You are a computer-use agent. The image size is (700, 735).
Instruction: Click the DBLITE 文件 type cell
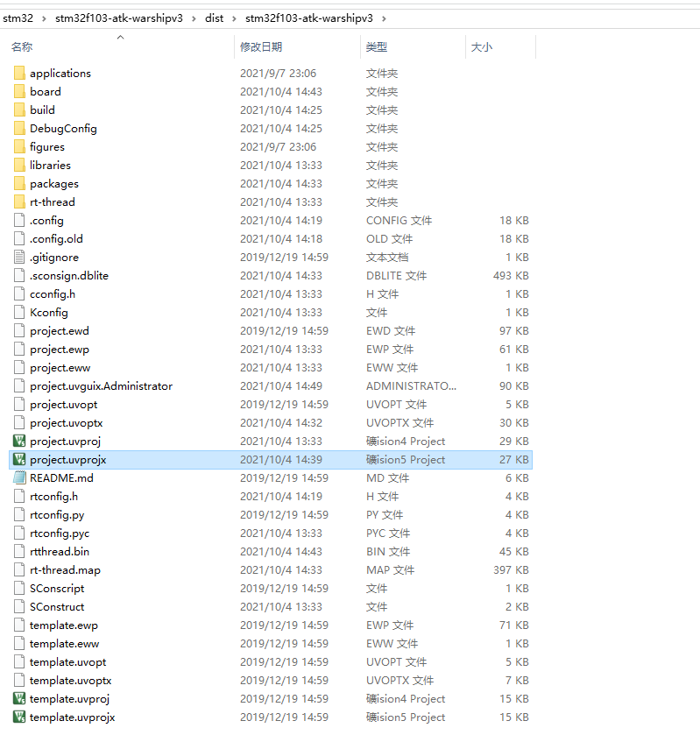click(x=396, y=276)
